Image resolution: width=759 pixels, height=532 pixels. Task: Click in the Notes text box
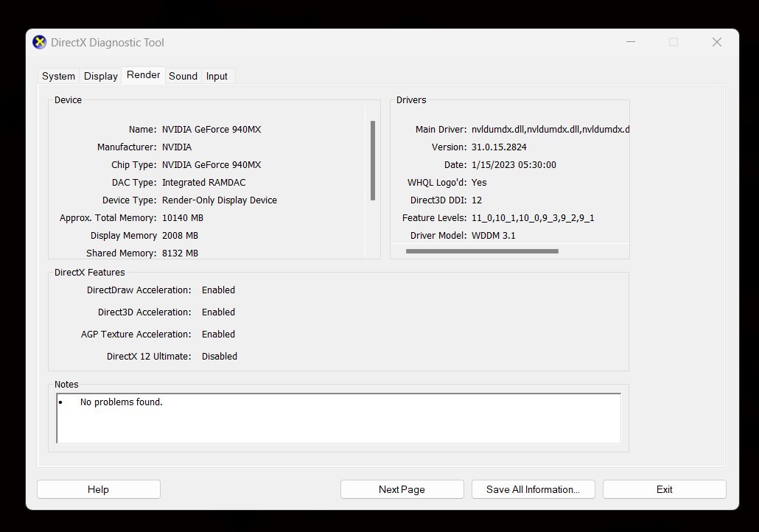pyautogui.click(x=339, y=419)
